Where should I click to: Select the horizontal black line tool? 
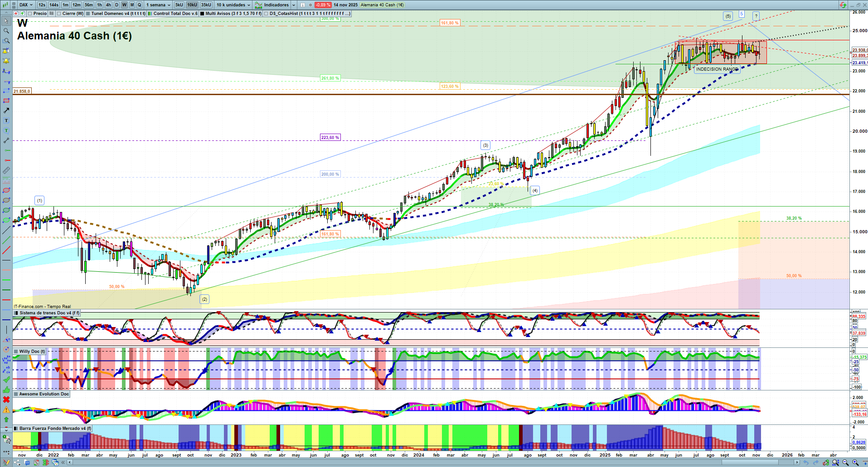click(x=6, y=260)
